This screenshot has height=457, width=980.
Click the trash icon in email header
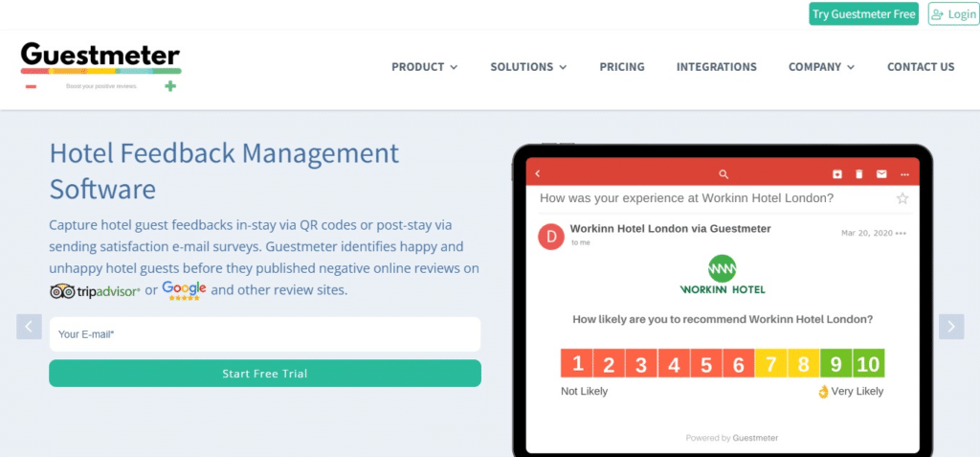858,174
